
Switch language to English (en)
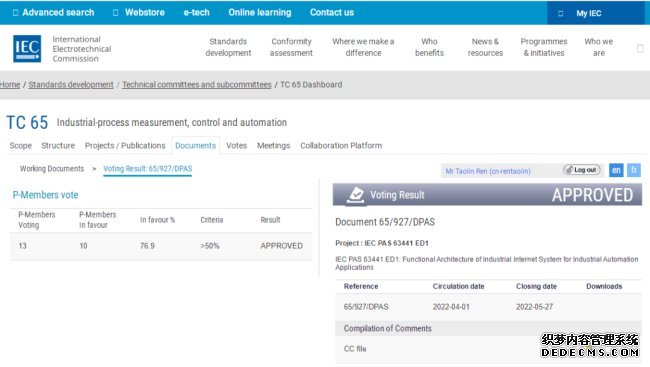(x=616, y=170)
